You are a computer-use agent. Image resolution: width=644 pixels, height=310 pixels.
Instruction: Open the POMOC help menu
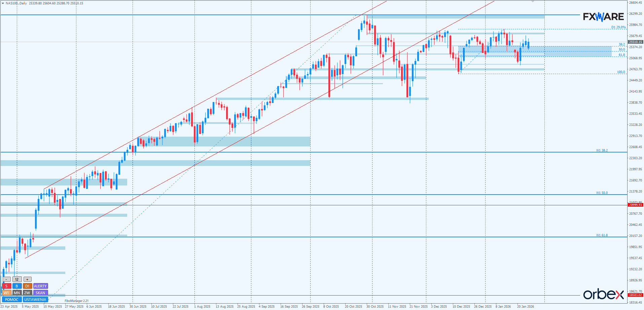click(x=12, y=300)
